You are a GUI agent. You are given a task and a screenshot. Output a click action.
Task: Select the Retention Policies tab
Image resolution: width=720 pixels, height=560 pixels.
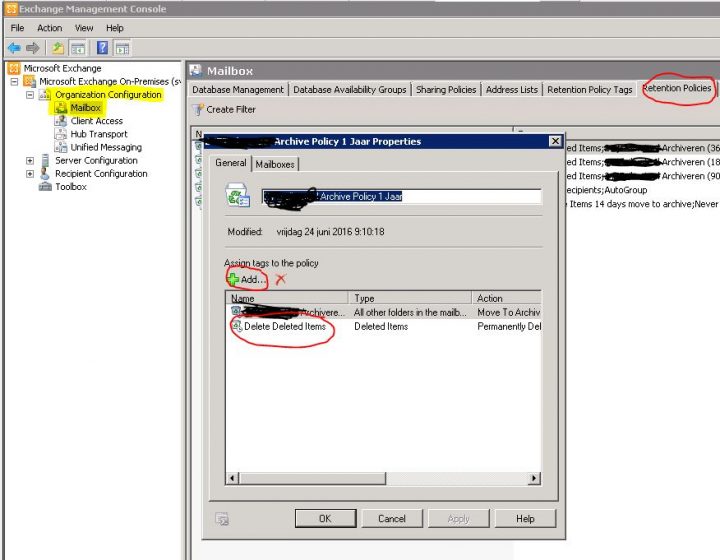point(677,88)
